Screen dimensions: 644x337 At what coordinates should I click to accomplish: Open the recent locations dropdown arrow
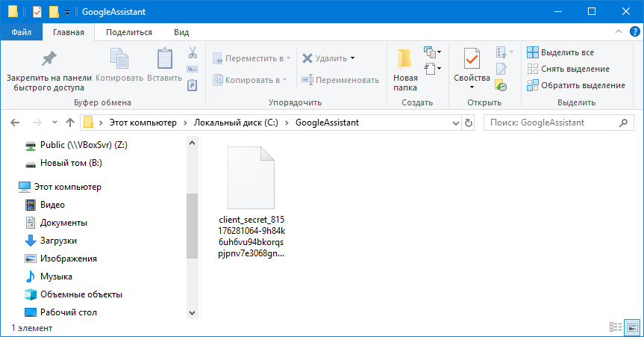54,123
